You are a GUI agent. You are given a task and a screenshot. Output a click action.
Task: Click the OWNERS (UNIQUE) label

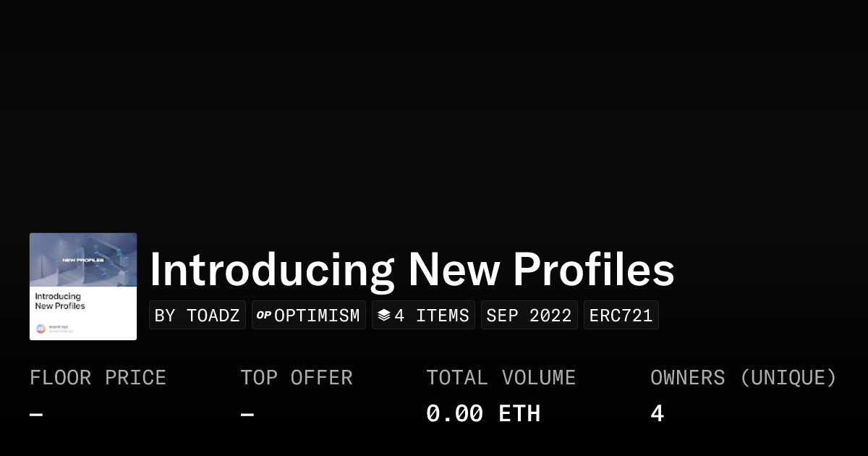click(743, 378)
